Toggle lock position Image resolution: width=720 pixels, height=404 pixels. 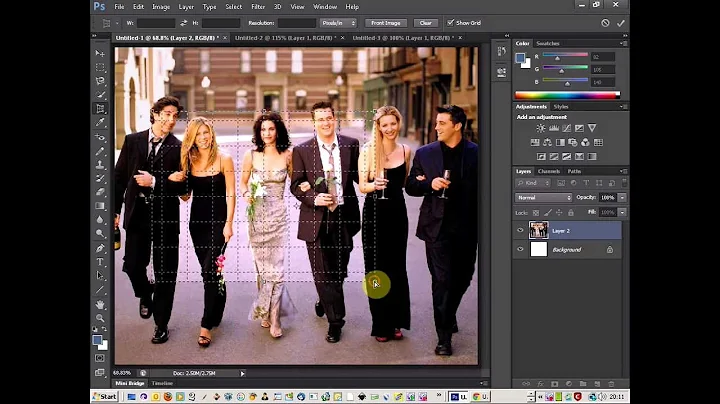pos(559,213)
